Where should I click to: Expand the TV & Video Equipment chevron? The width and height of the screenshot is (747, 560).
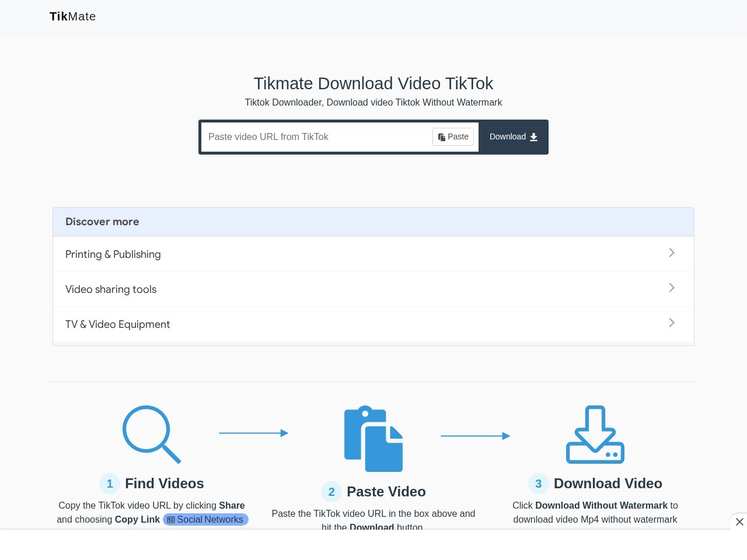tap(672, 323)
